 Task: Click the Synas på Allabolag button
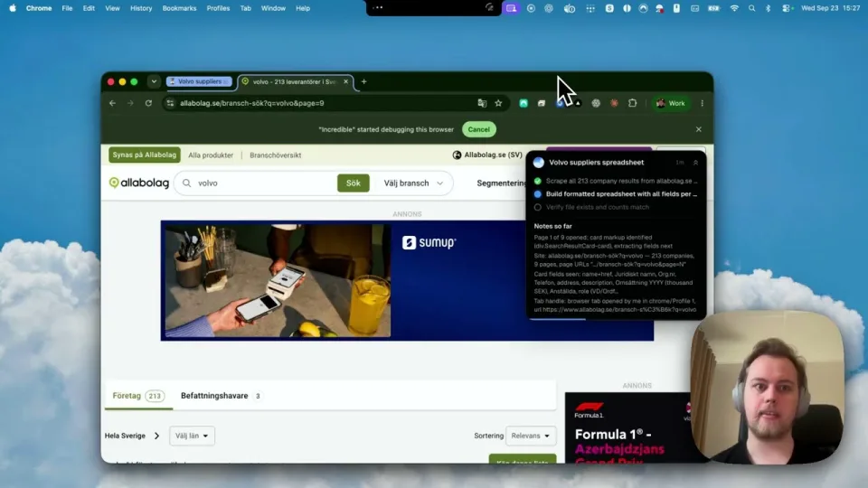[x=145, y=155]
